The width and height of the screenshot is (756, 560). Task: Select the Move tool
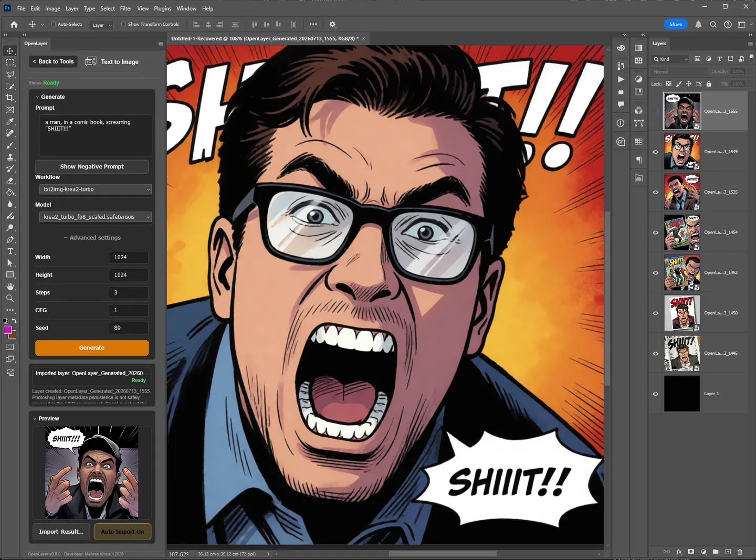point(10,51)
